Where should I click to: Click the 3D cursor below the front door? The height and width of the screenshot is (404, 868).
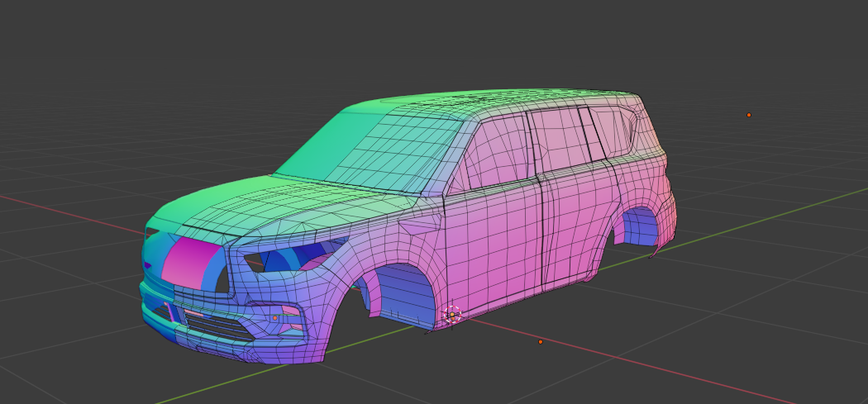pos(452,314)
